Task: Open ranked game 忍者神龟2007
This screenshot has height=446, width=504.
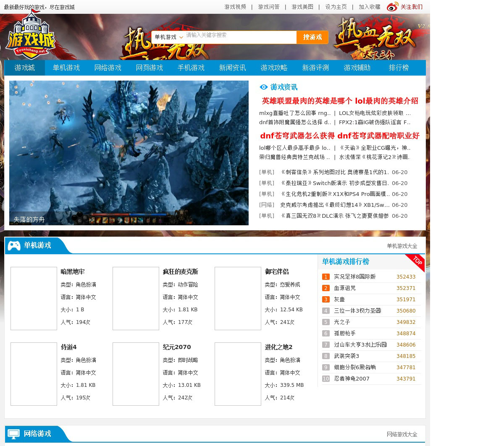Action: pyautogui.click(x=352, y=378)
